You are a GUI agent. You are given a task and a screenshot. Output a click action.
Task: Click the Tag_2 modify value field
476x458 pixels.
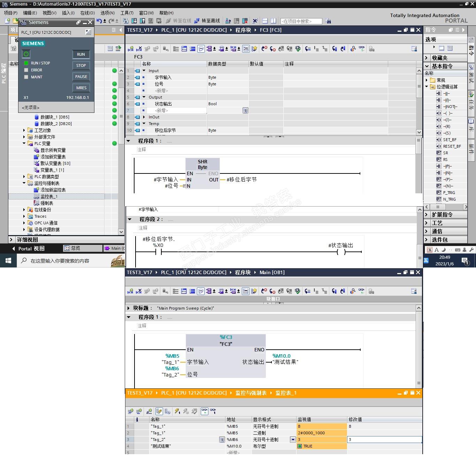[385, 440]
